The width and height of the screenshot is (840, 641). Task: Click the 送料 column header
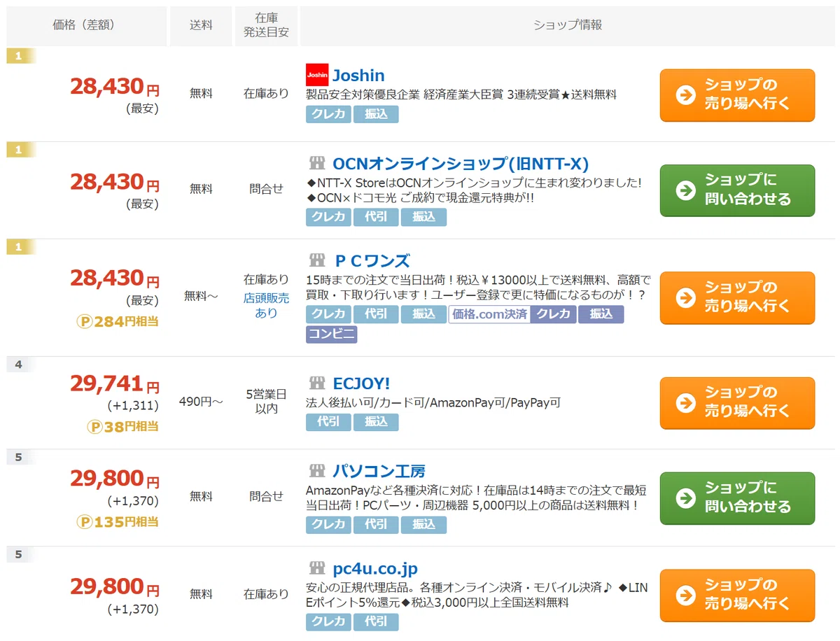point(201,25)
